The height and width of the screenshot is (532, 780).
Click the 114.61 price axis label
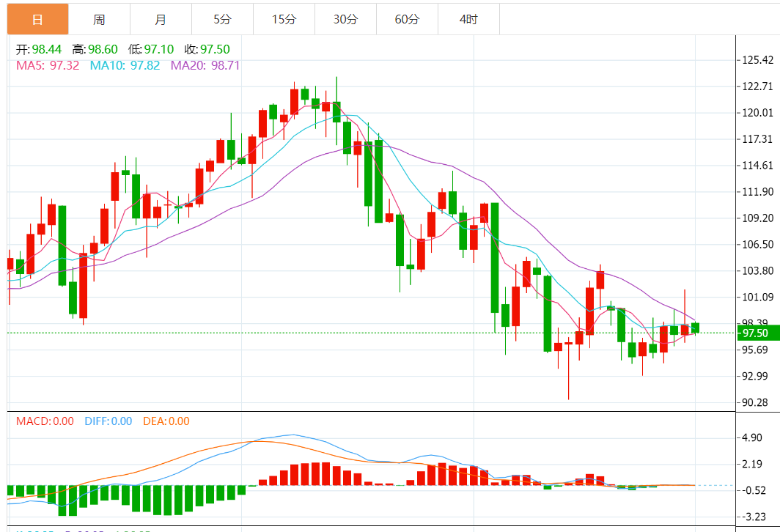pos(757,166)
